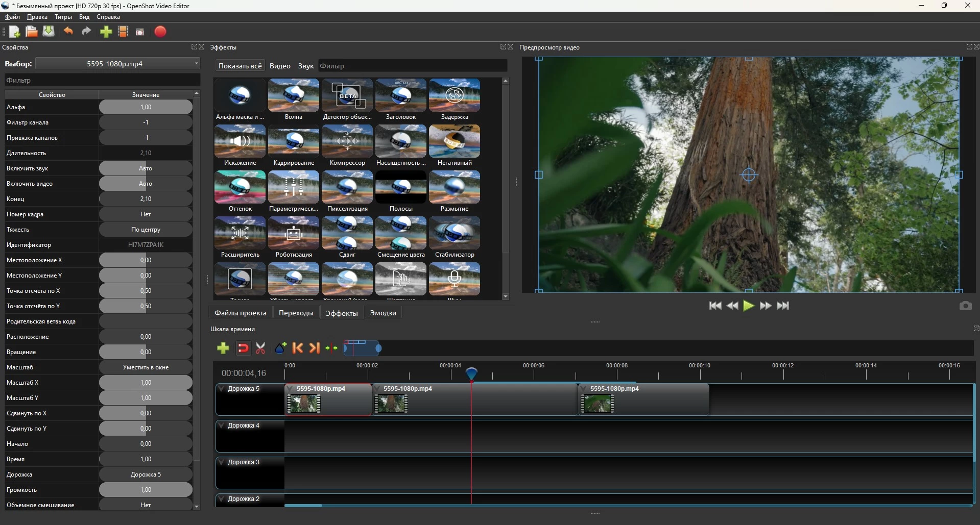Screen dimensions: 980x525
Task: Select the Негативный effect
Action: pos(455,145)
